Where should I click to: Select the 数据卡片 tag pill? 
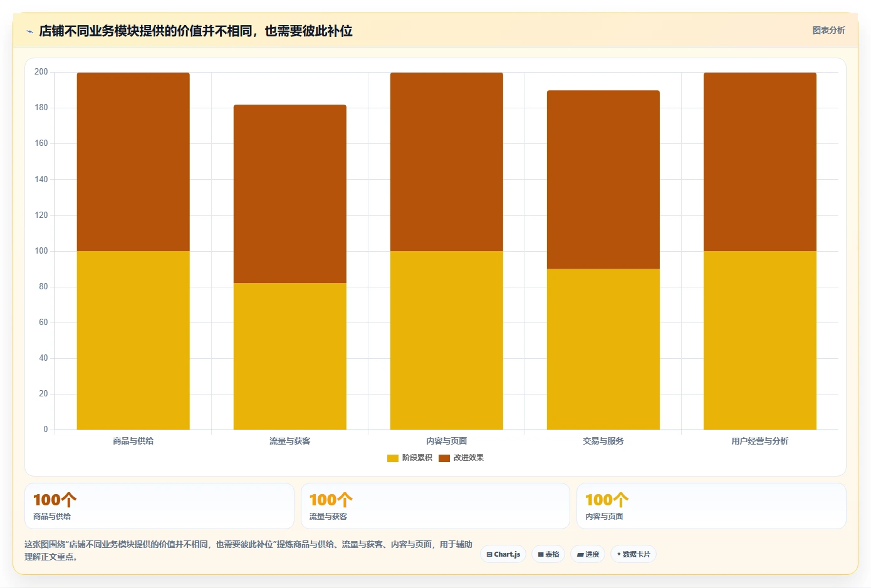[634, 554]
